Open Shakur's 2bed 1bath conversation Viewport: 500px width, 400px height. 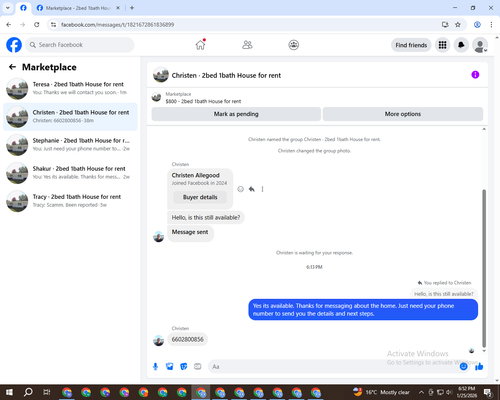pos(70,173)
